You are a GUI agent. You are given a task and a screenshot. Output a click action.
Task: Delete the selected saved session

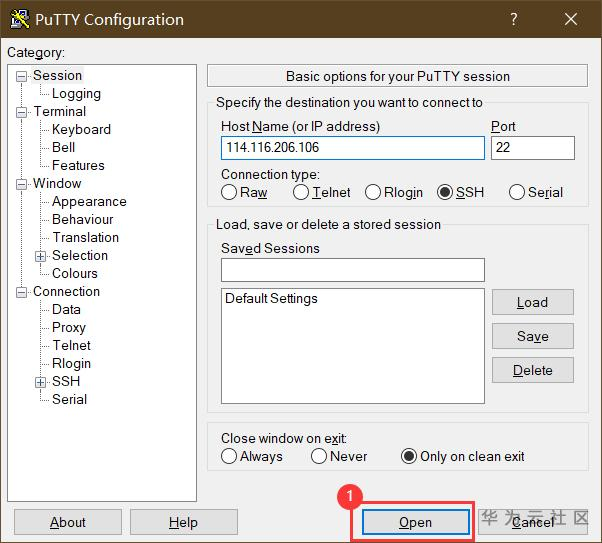(533, 370)
